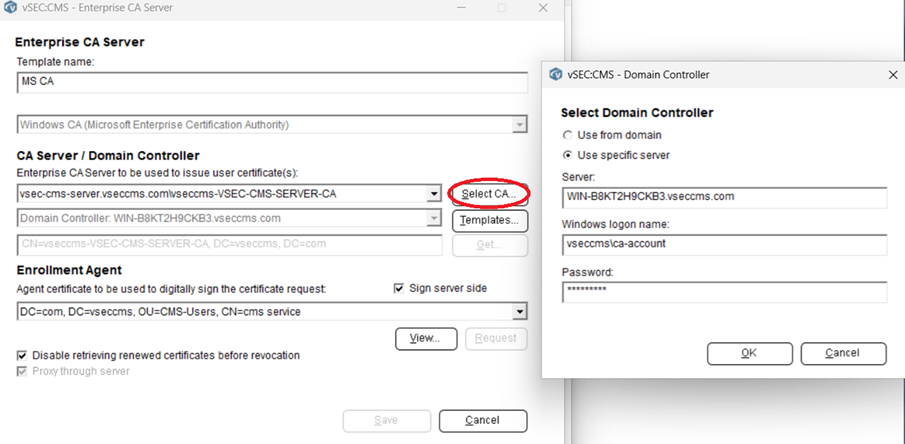905x444 pixels.
Task: Toggle the 'Sign server side' checkbox
Action: (x=398, y=288)
